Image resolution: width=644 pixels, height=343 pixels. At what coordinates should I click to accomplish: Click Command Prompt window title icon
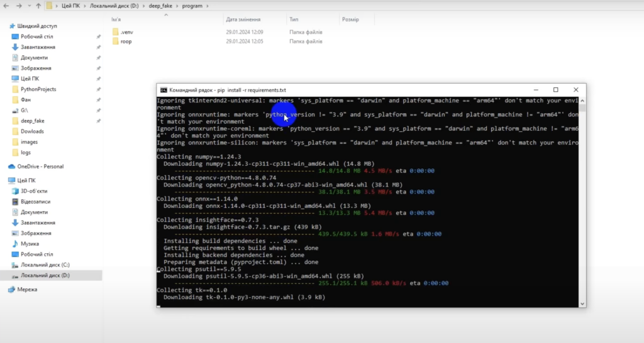[164, 90]
